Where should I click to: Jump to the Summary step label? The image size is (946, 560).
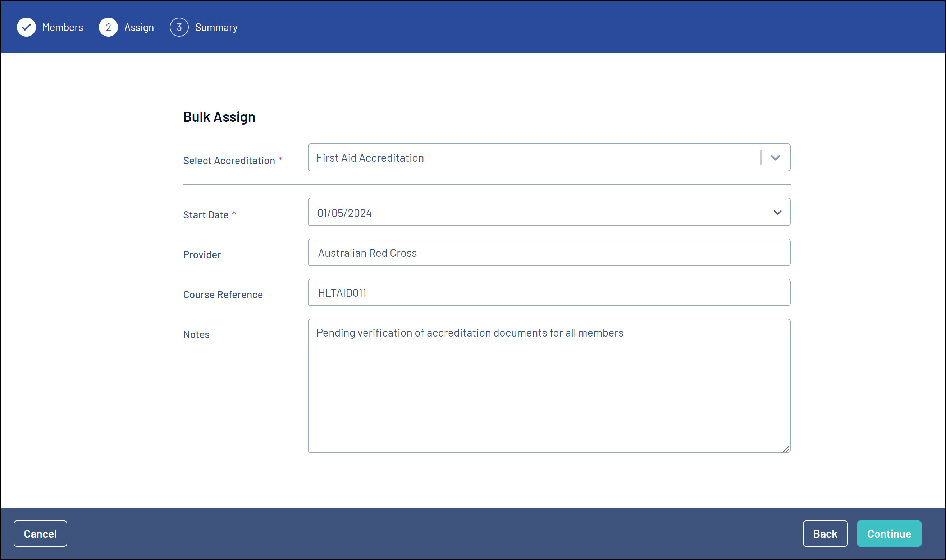[x=216, y=27]
